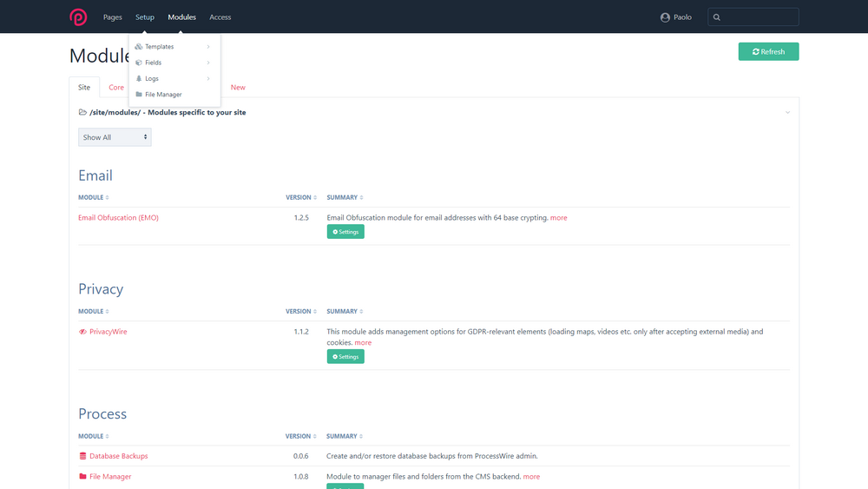Switch to the New tab
This screenshot has height=489, width=868.
coord(238,88)
